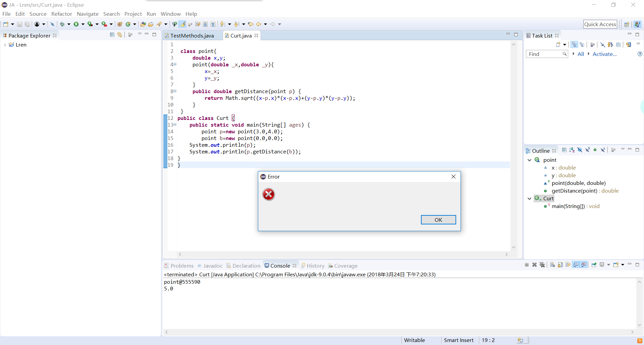Click the All link in Task List
Screen dimensions: 644x345
tap(581, 54)
